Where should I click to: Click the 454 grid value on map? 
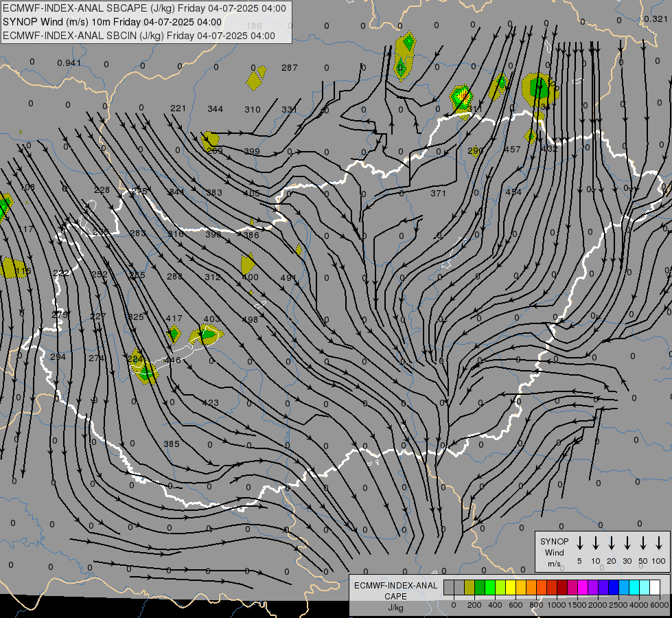tap(513, 192)
